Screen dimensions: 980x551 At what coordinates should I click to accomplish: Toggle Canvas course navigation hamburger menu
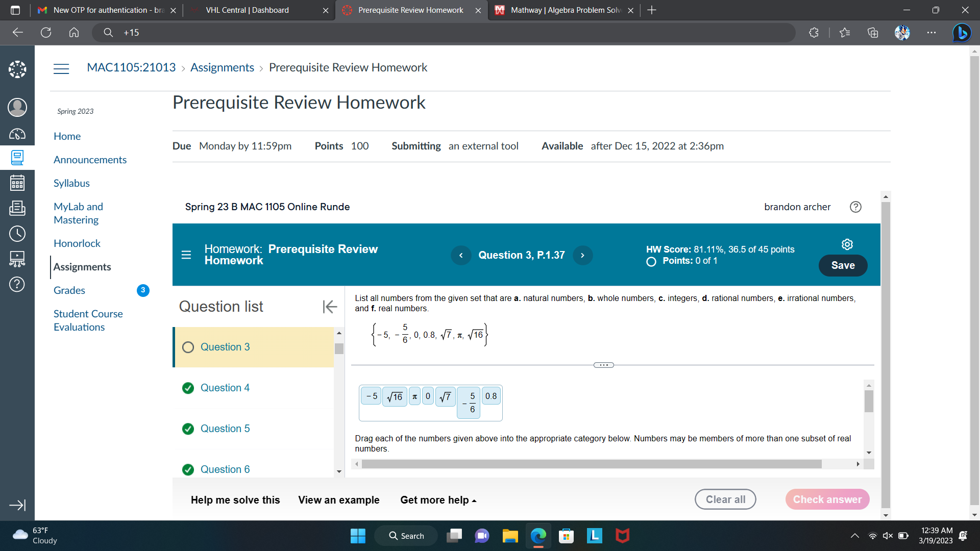coord(61,68)
